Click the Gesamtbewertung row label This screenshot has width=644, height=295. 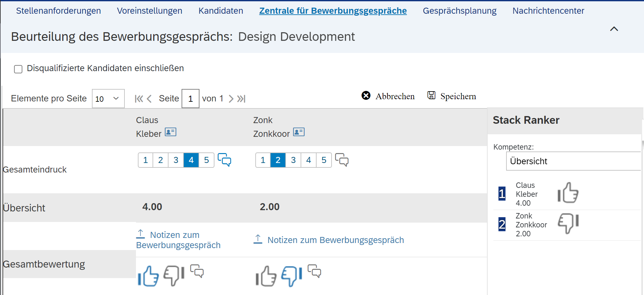(44, 264)
